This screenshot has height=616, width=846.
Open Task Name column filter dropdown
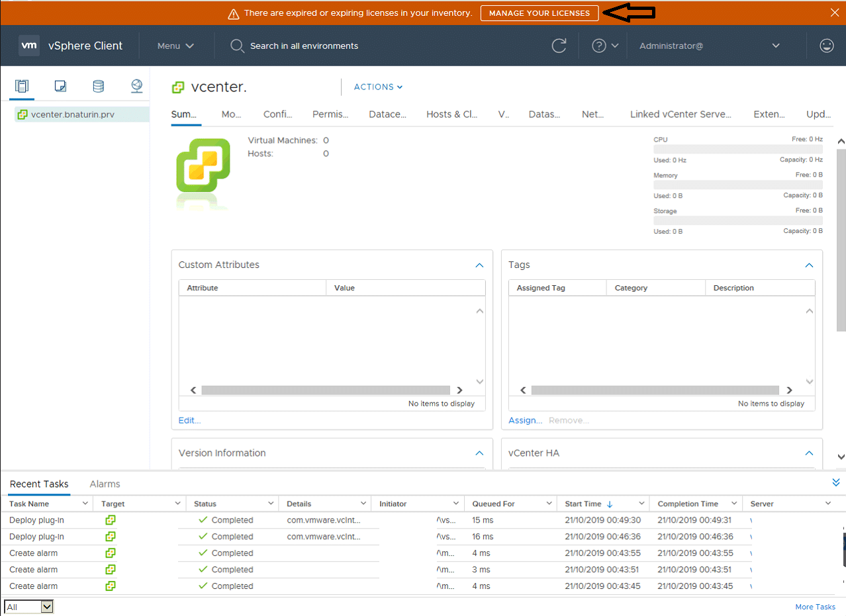coord(85,504)
